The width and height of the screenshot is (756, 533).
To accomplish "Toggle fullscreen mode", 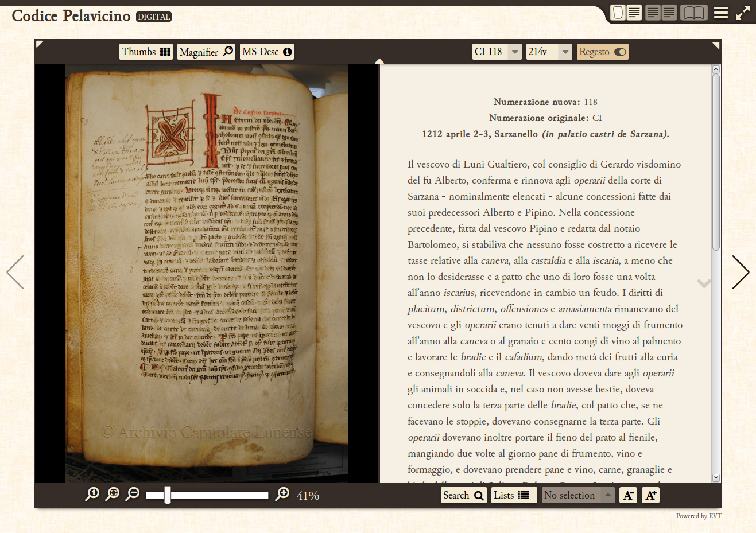I will tap(742, 11).
